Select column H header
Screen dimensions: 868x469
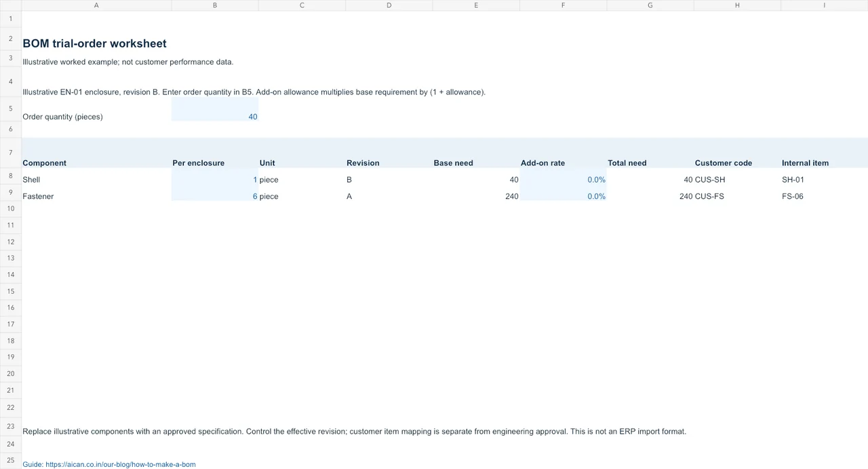tap(737, 5)
